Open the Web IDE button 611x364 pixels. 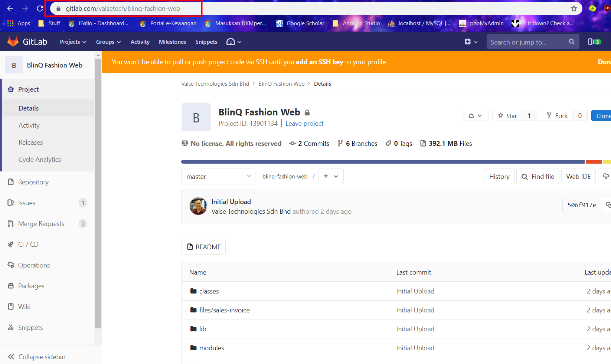click(x=578, y=177)
